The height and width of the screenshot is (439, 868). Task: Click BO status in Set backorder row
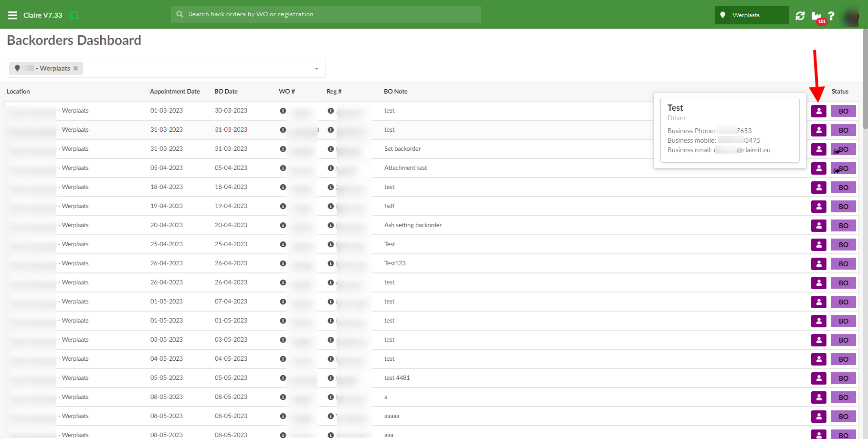[844, 149]
